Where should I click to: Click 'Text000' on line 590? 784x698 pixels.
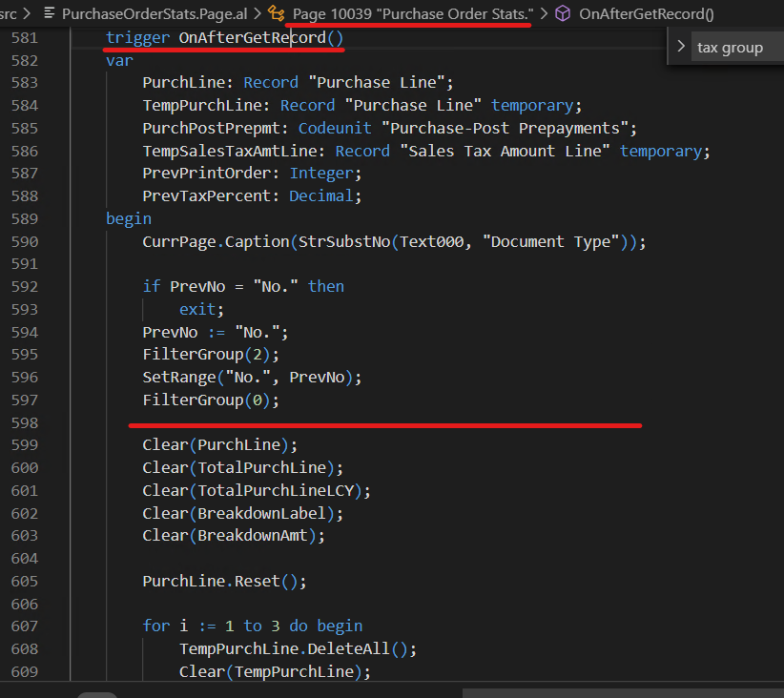pos(431,242)
